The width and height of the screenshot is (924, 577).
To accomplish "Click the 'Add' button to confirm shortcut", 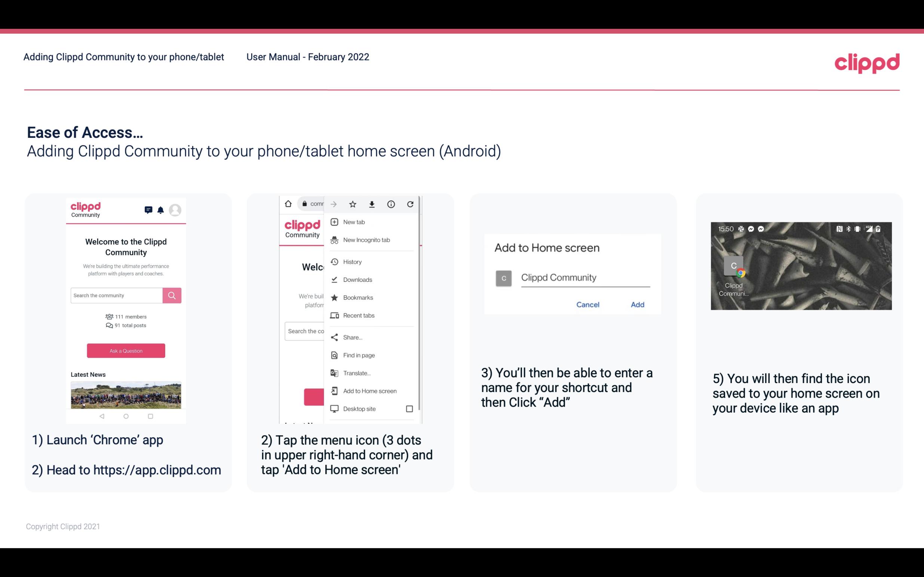I will [637, 305].
